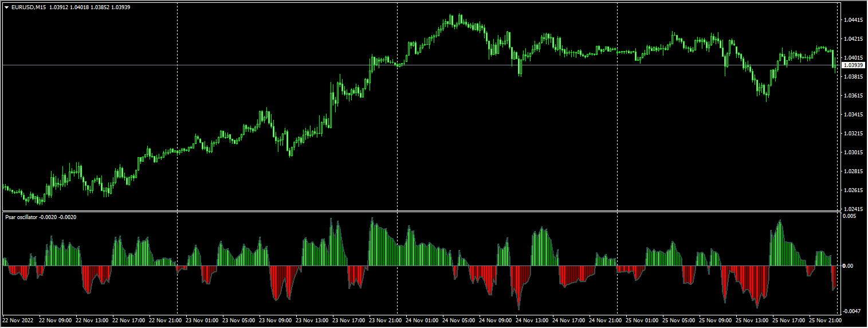Click the 1.03015 price axis label
Viewport: 868px width, 328px height.
point(853,153)
